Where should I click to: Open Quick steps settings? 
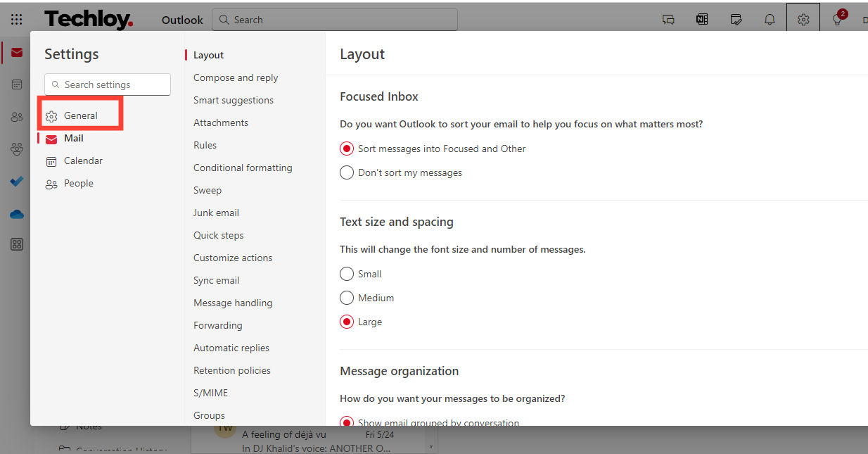pyautogui.click(x=219, y=235)
